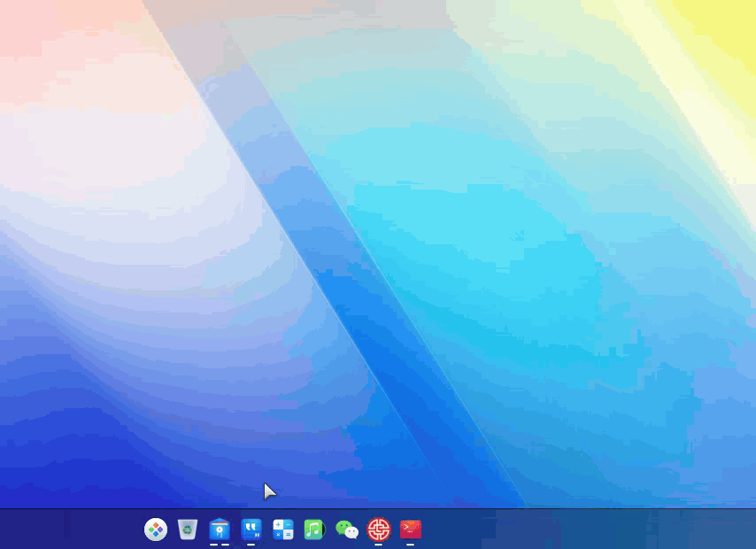Screen dimensions: 756x549
Task: Open the recycle bin in the dock
Action: click(188, 530)
